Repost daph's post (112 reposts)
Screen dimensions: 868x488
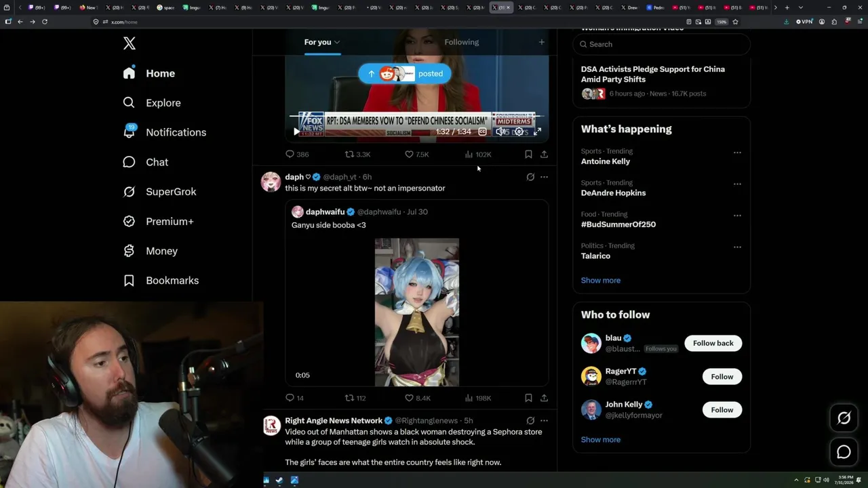coord(355,399)
